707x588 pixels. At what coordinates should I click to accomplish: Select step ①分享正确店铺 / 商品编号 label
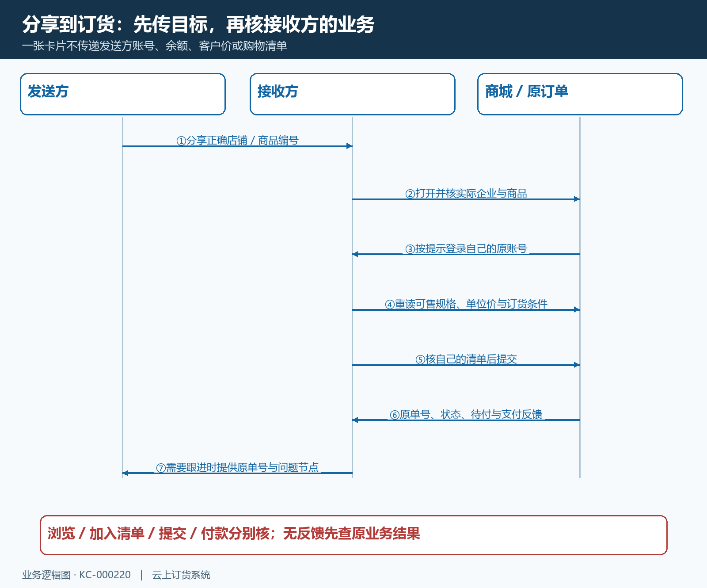pyautogui.click(x=238, y=141)
